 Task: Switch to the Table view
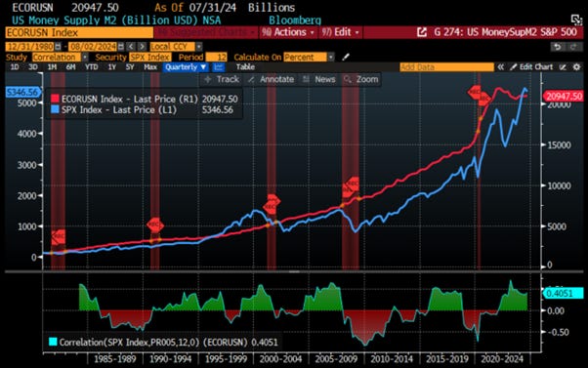click(245, 67)
